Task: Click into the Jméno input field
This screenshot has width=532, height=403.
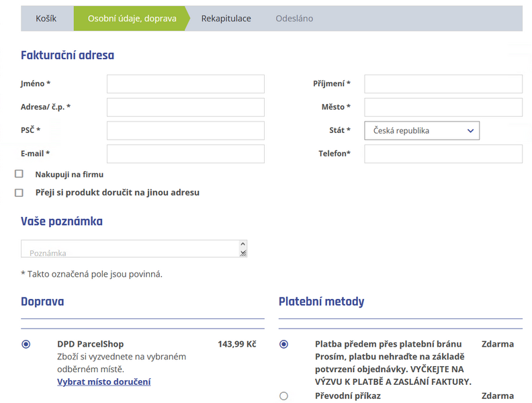Action: tap(185, 84)
